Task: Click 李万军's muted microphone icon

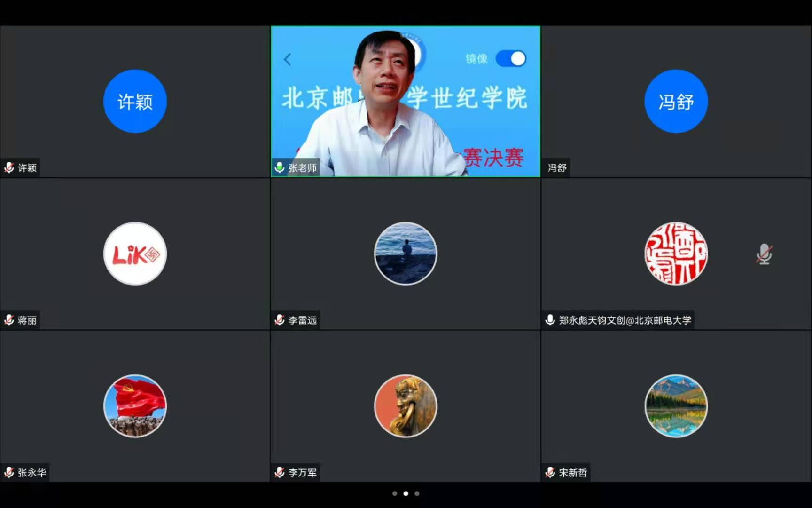Action: click(280, 473)
